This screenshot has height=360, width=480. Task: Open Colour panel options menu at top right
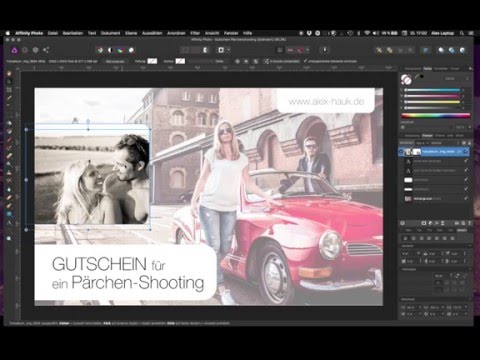point(470,69)
